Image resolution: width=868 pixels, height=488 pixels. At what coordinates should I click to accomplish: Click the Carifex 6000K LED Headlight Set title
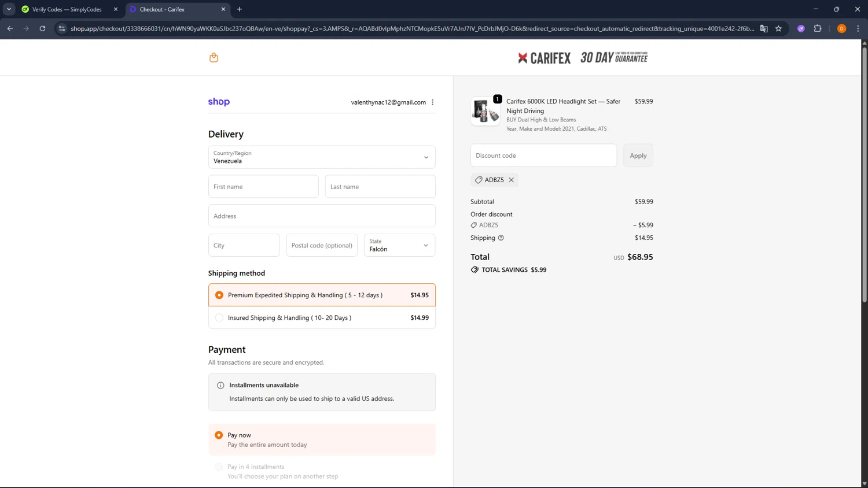click(563, 106)
